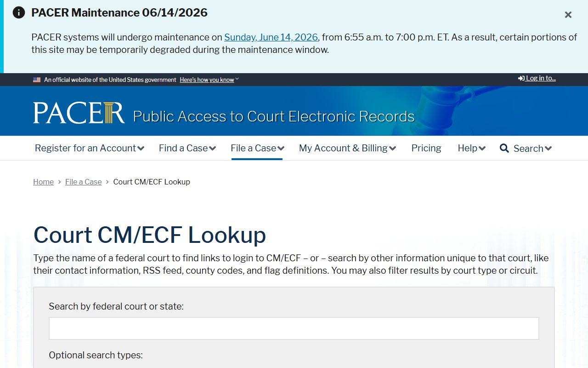Click the Court CM/ECF Lookup page heading
The image size is (588, 368).
(150, 235)
